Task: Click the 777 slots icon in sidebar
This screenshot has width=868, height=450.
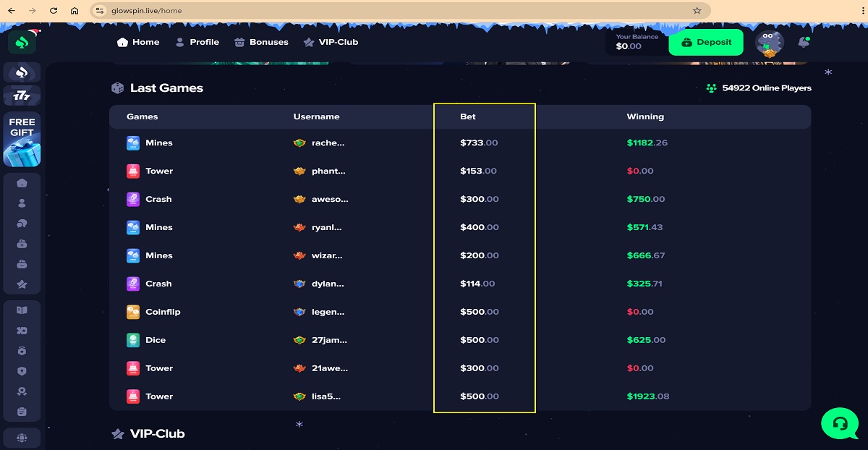Action: tap(22, 95)
